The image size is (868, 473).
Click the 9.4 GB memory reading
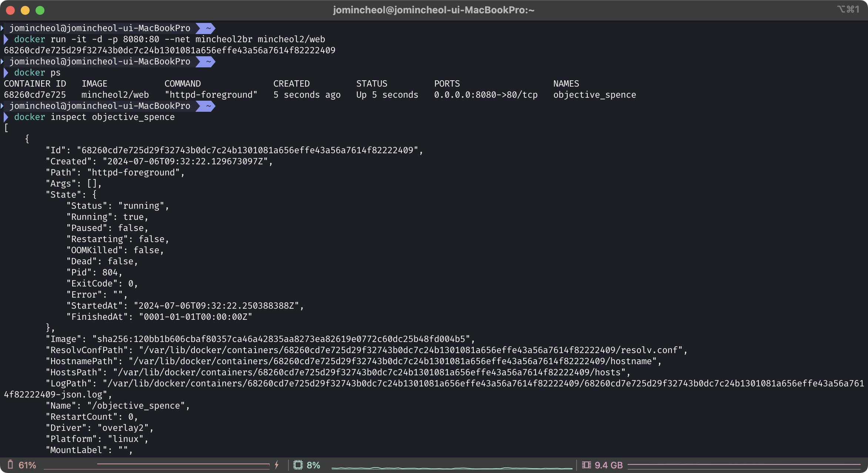tap(608, 465)
